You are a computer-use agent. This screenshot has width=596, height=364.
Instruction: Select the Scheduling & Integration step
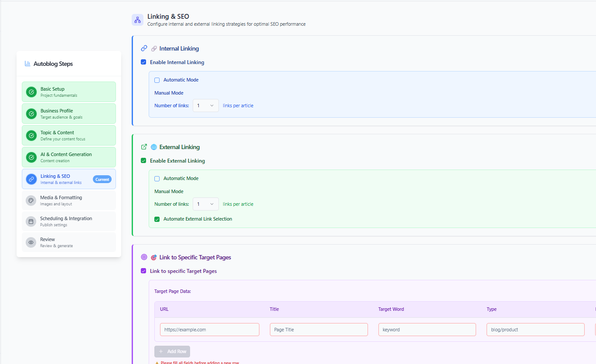pos(69,221)
